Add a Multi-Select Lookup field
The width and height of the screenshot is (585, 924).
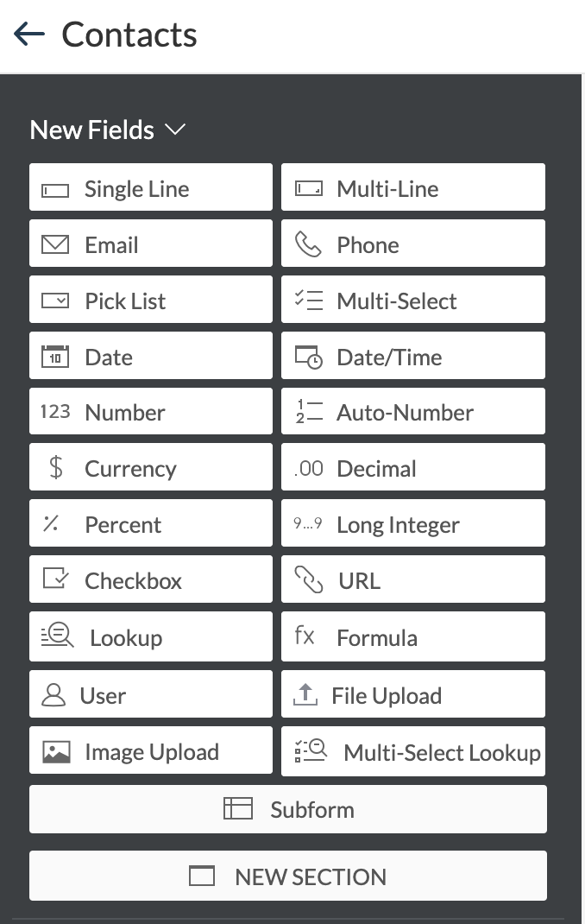[x=414, y=751]
